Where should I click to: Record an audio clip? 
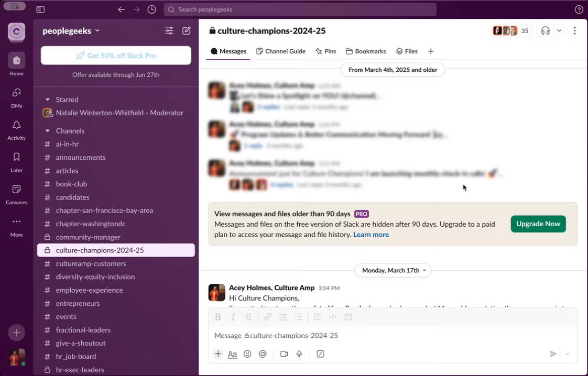click(x=299, y=354)
